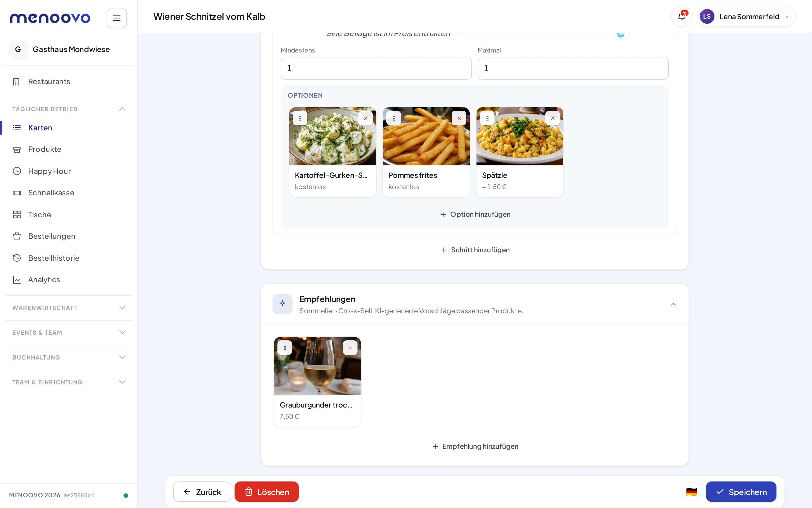Open the Lena Sommerfeld user dropdown
The height and width of the screenshot is (508, 812).
pos(747,16)
